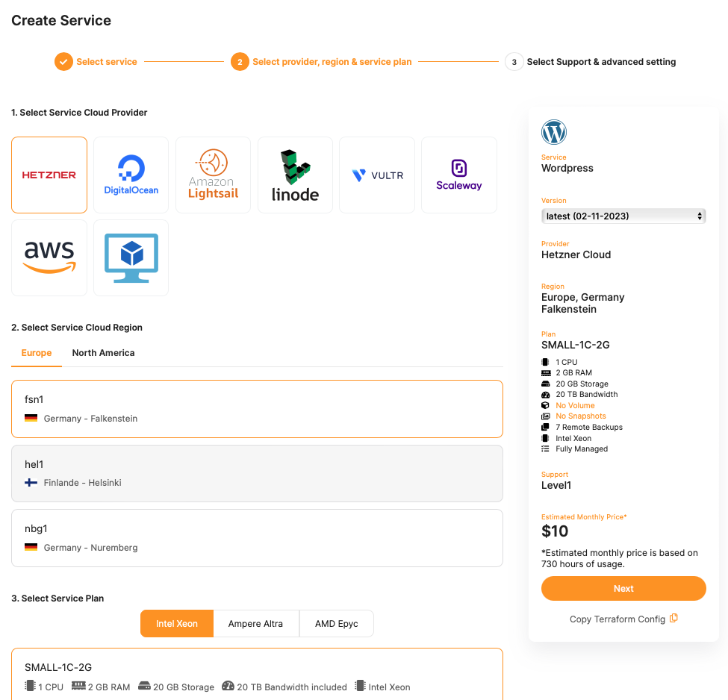This screenshot has height=700, width=728.
Task: Select the SMALL-1C-2G service plan card
Action: [257, 675]
